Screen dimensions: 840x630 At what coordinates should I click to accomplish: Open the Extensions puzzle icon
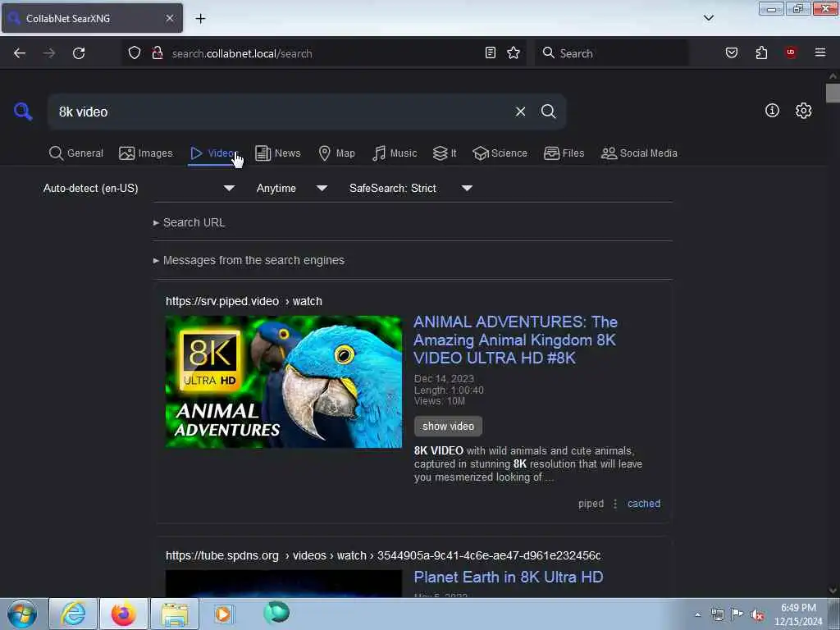(761, 52)
